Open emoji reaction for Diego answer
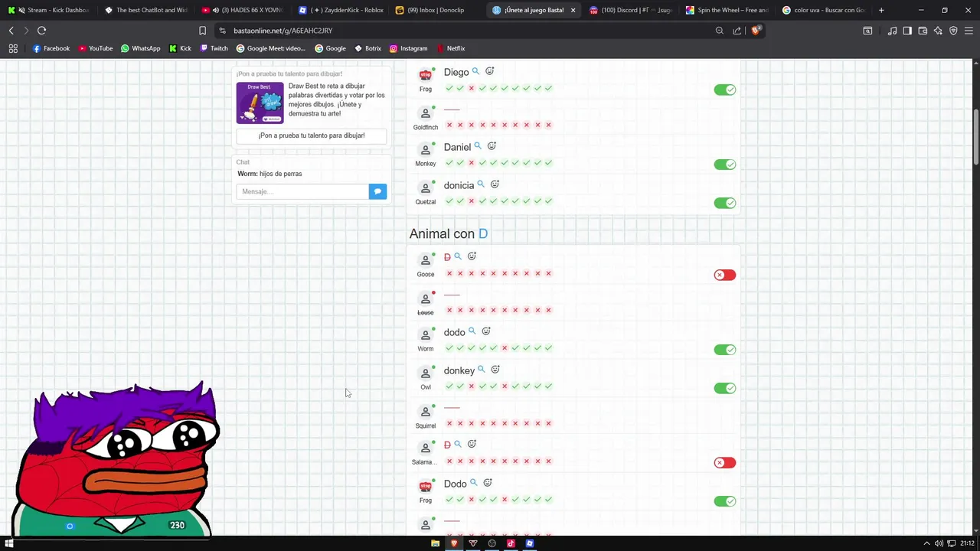Viewport: 980px width, 551px height. [490, 71]
